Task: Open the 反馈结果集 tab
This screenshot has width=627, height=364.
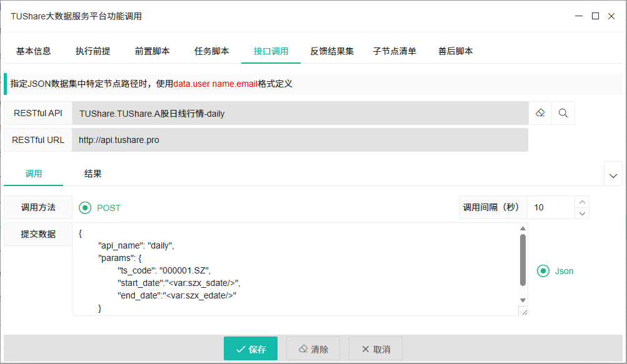Action: (x=331, y=51)
